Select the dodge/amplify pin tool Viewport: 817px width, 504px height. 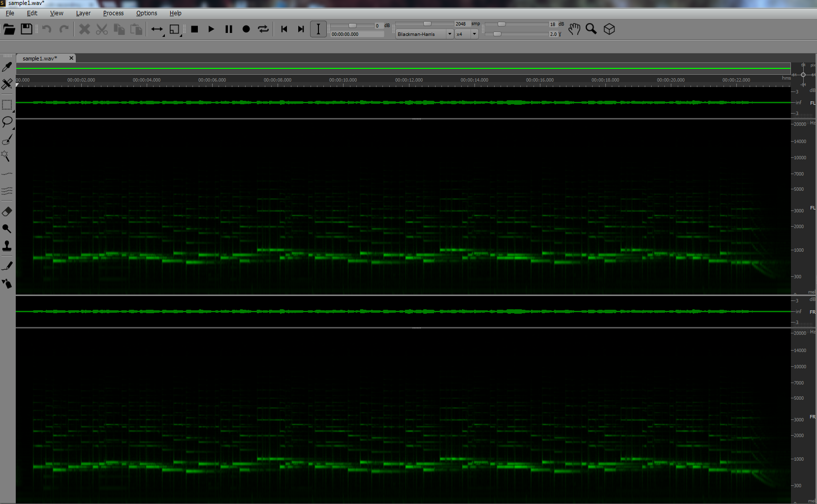7,229
